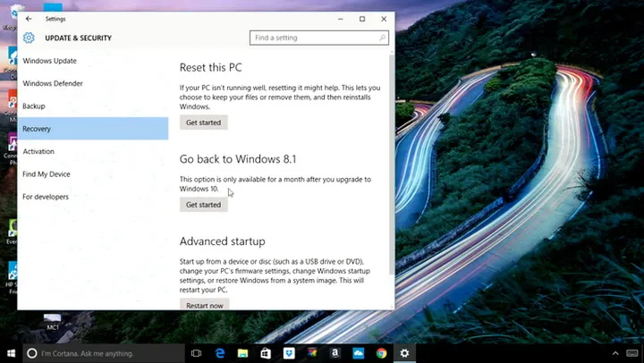Image resolution: width=644 pixels, height=363 pixels.
Task: Select the Recovery sidebar item
Action: [93, 129]
